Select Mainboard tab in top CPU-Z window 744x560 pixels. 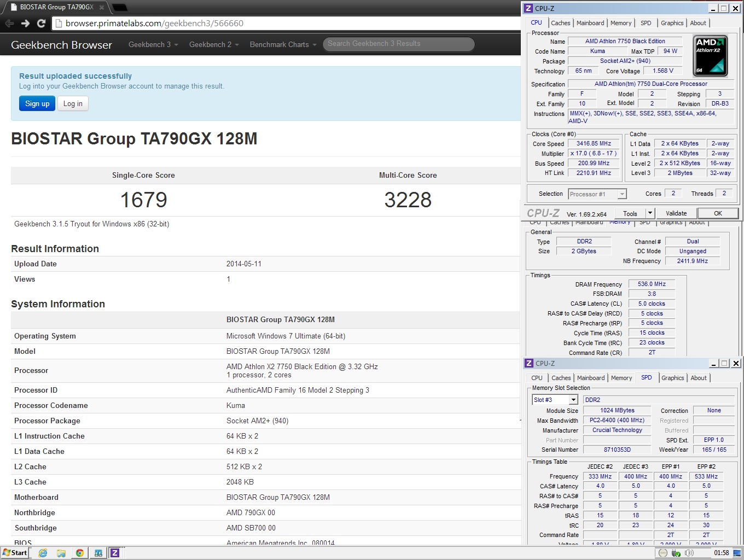(x=590, y=23)
